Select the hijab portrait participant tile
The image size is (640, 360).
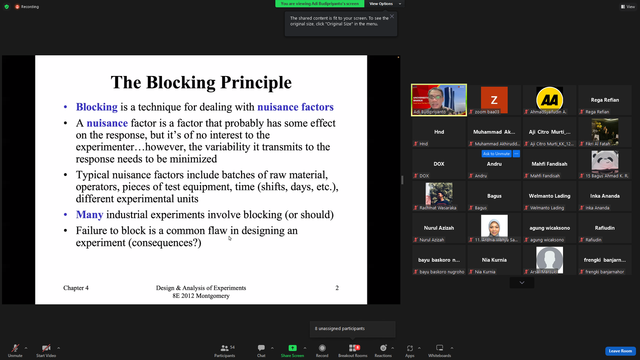pyautogui.click(x=494, y=228)
